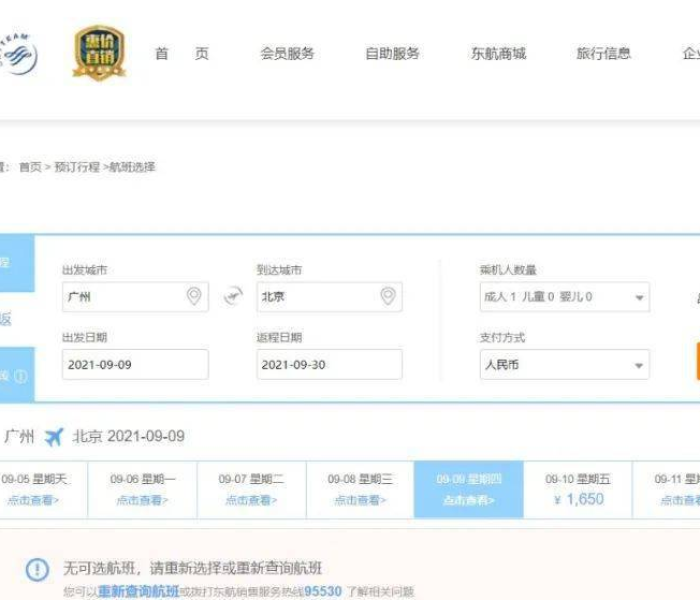
Task: Swap departure and arrival cities icon
Action: (x=233, y=297)
